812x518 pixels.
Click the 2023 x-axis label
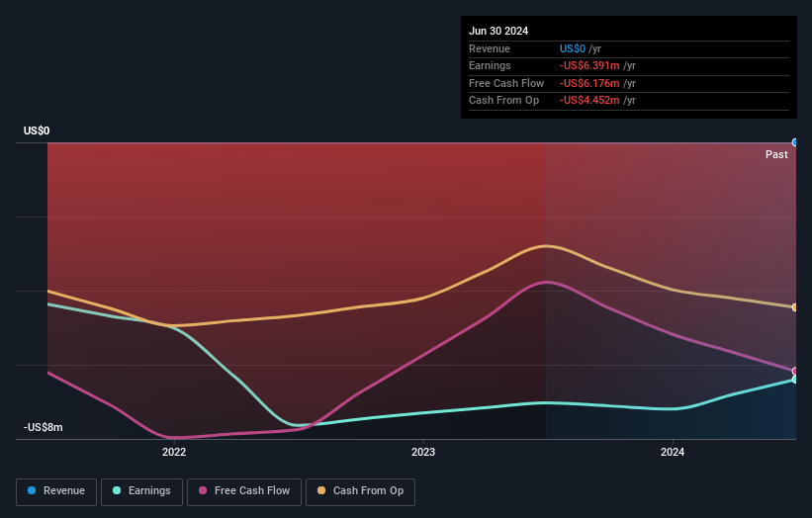coord(423,452)
